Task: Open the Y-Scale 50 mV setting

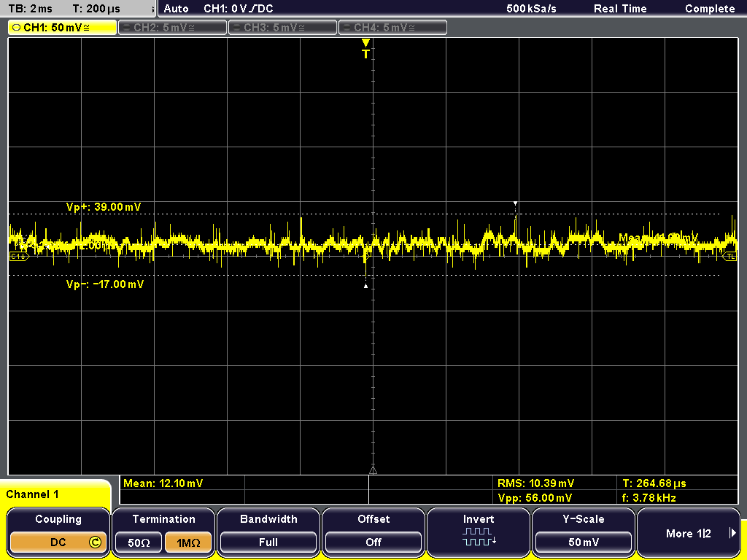Action: 584,542
